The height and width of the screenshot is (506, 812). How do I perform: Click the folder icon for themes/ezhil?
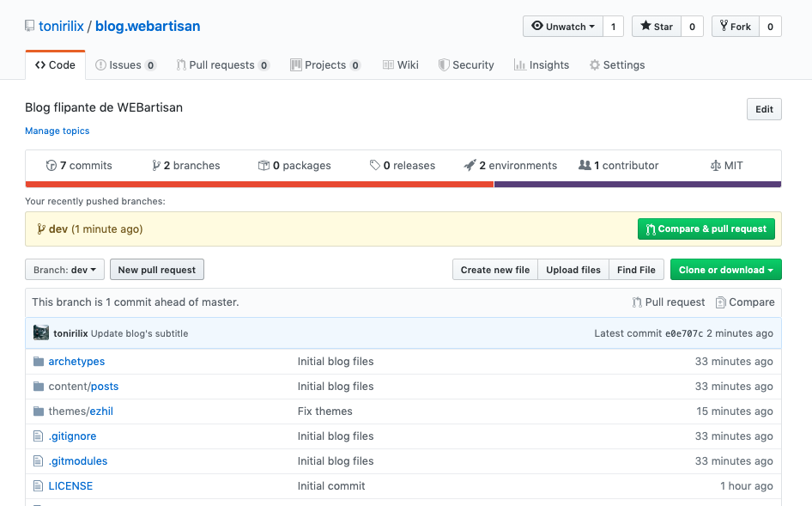tap(39, 412)
